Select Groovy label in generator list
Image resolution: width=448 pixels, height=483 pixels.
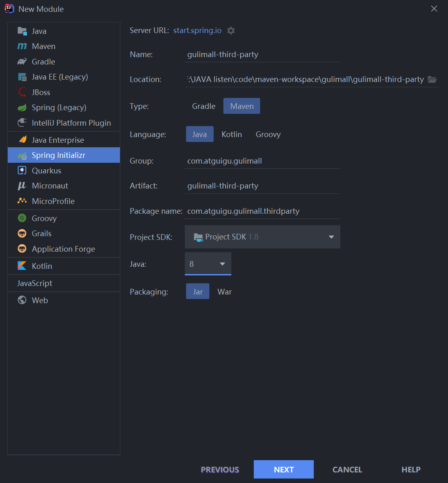click(44, 218)
